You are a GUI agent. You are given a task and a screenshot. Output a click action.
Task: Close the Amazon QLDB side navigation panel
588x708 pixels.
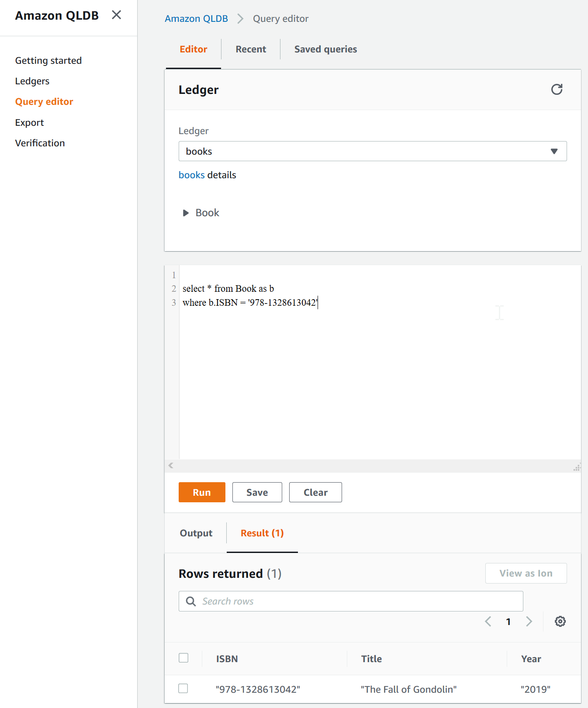116,15
